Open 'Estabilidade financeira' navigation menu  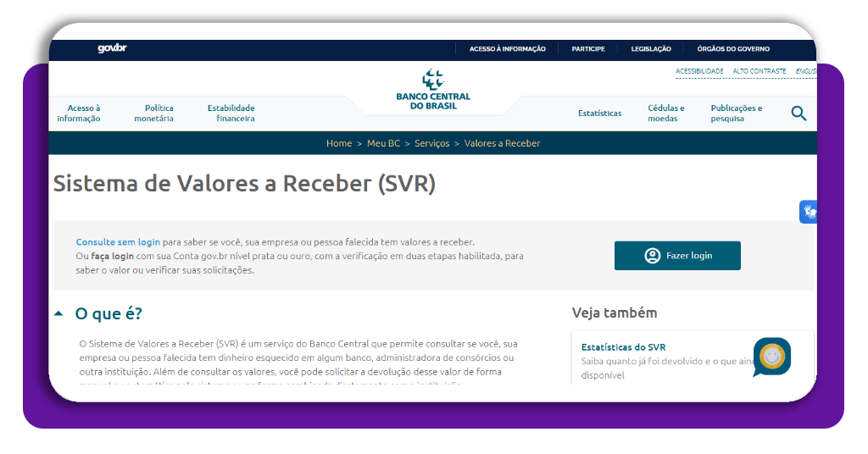pyautogui.click(x=231, y=113)
